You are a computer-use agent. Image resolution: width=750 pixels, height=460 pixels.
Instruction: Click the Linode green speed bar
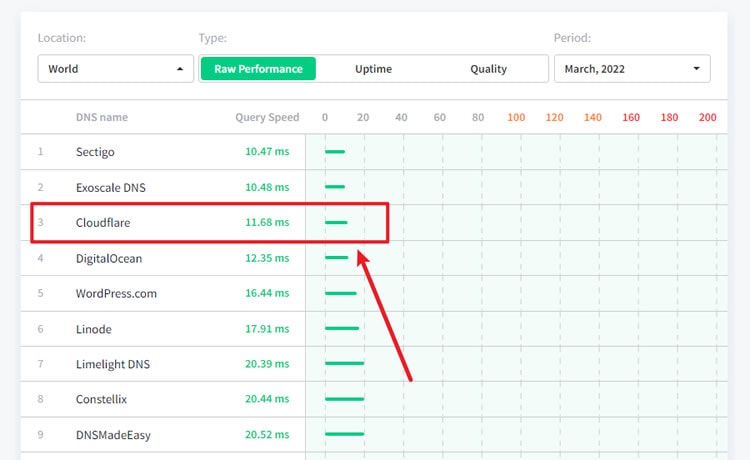click(342, 329)
